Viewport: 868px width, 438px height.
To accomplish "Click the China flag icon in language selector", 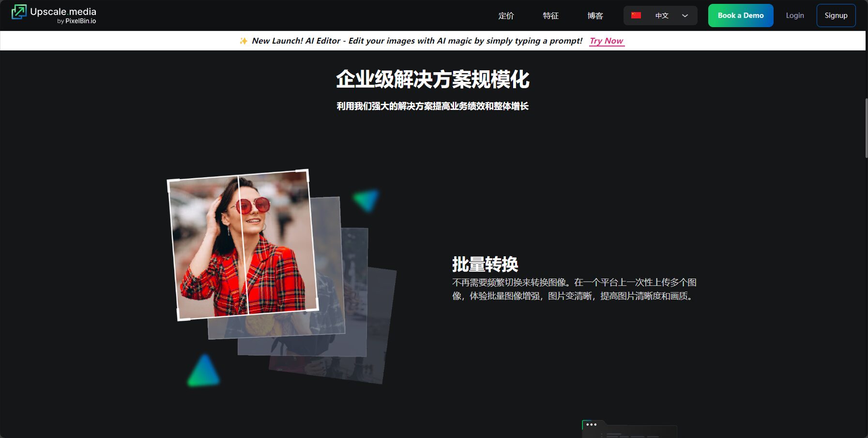I will pos(636,16).
